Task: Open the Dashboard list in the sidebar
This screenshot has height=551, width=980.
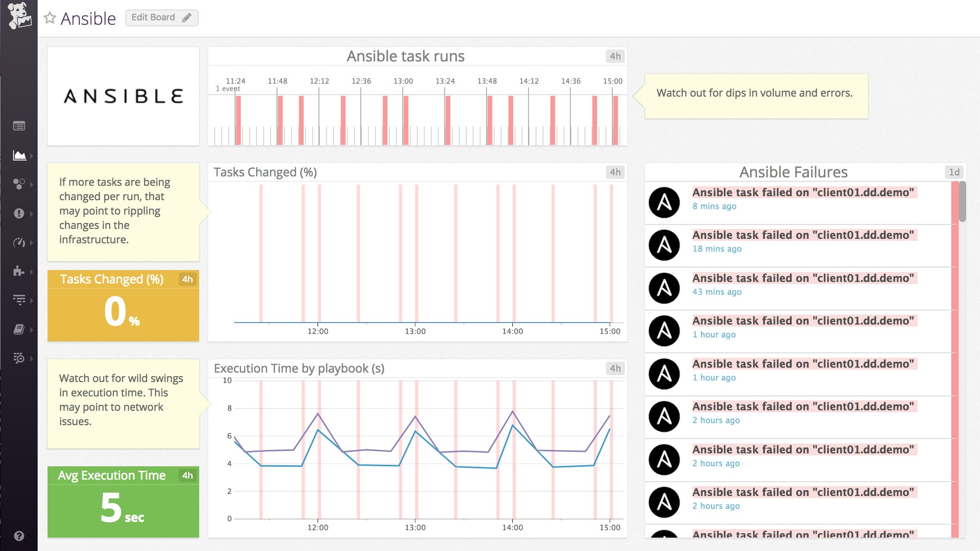Action: pyautogui.click(x=19, y=126)
